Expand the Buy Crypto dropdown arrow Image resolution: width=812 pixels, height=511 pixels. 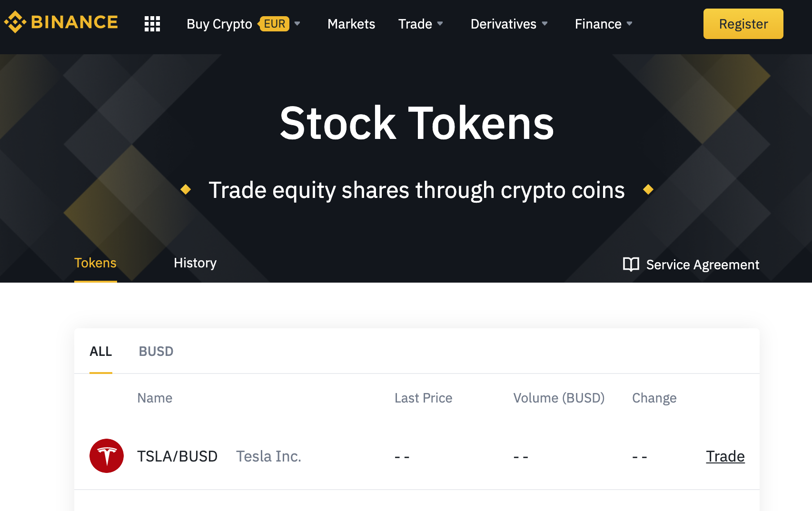(x=297, y=24)
